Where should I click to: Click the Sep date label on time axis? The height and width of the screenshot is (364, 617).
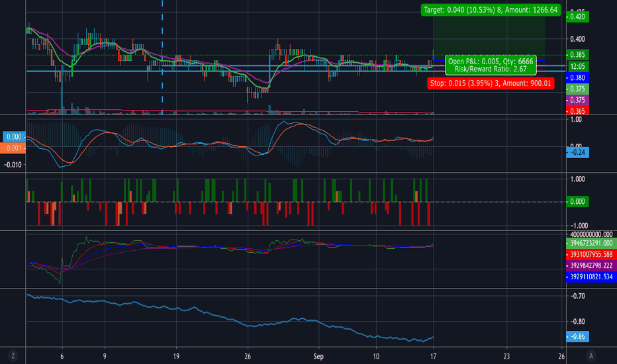tap(318, 356)
